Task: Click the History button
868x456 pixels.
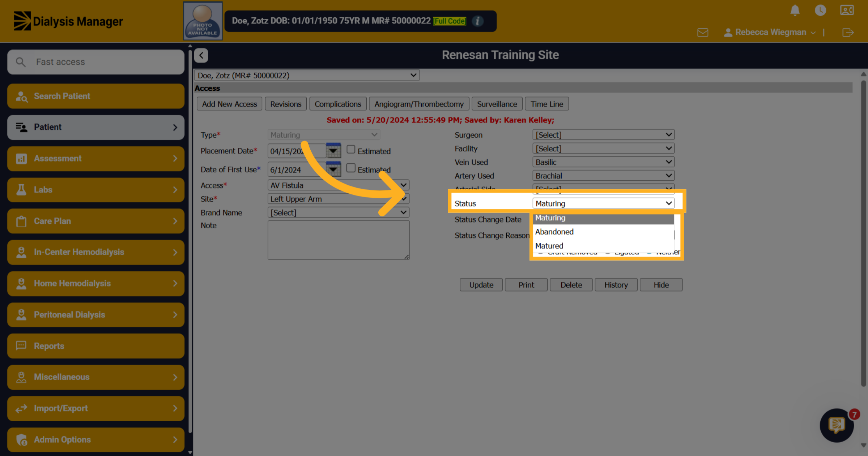Action: pyautogui.click(x=616, y=285)
